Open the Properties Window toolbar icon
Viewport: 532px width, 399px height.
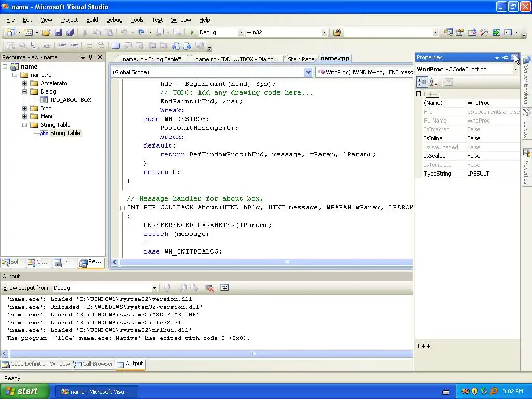pos(460,32)
